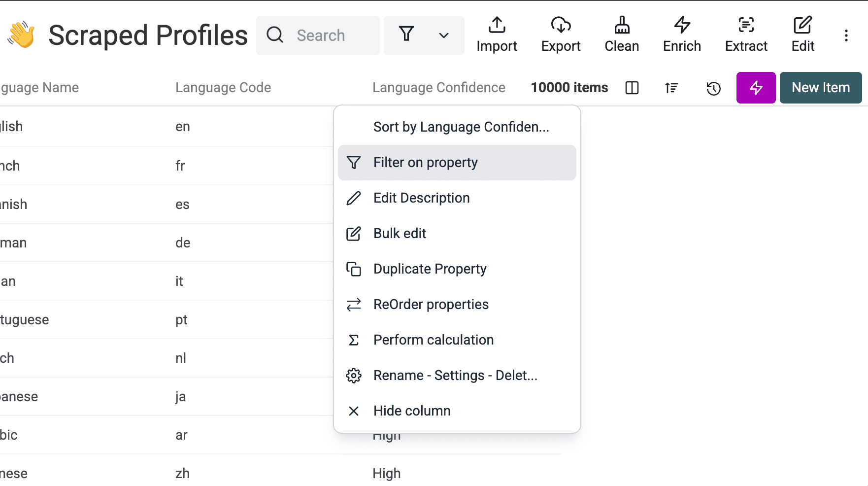This screenshot has width=868, height=486.
Task: Open the sort order icon
Action: pyautogui.click(x=671, y=88)
